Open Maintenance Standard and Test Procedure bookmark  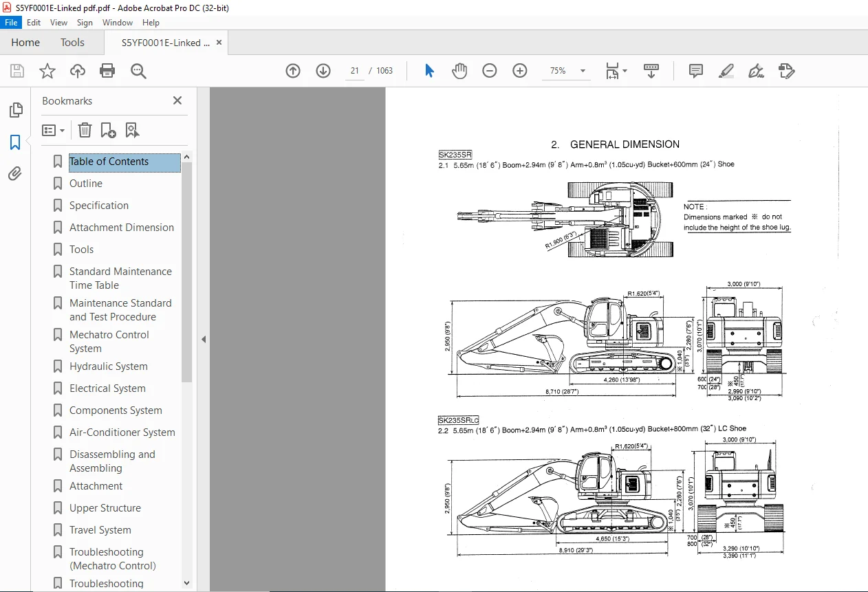[x=120, y=310]
